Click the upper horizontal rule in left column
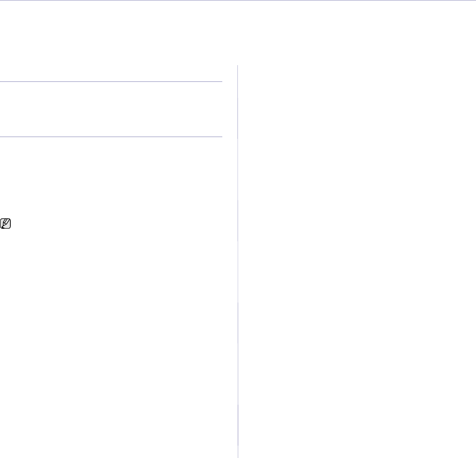The image size is (476, 458). [x=111, y=81]
